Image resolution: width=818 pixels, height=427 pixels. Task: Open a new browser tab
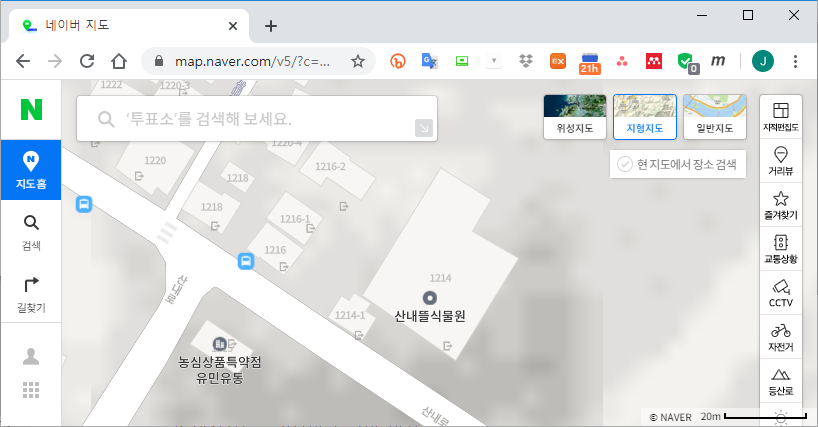pos(271,26)
